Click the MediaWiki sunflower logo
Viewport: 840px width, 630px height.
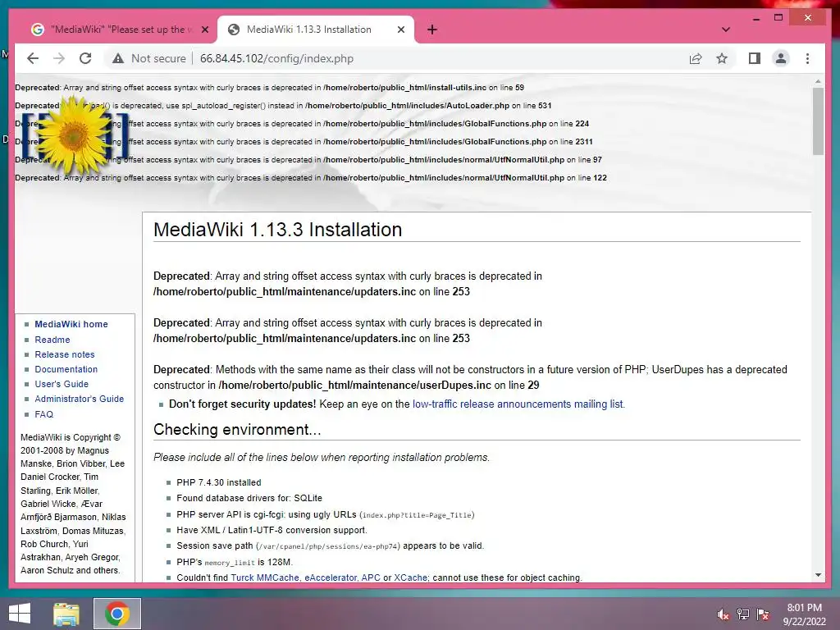[73, 135]
